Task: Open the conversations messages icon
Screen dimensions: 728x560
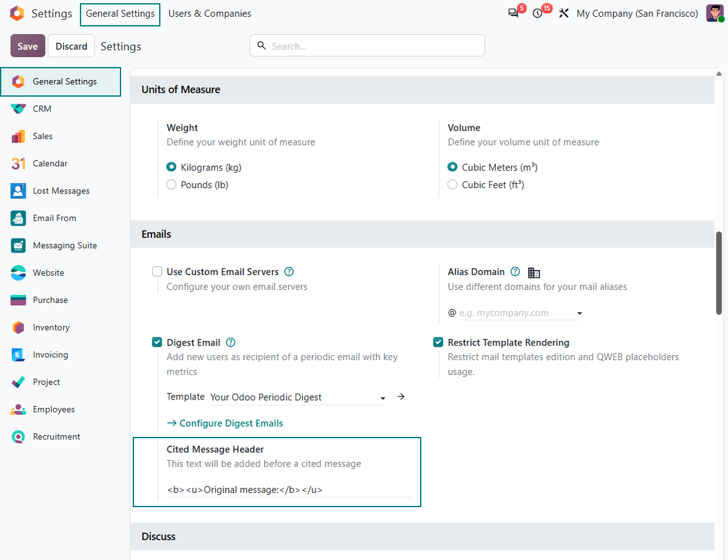Action: pos(513,14)
